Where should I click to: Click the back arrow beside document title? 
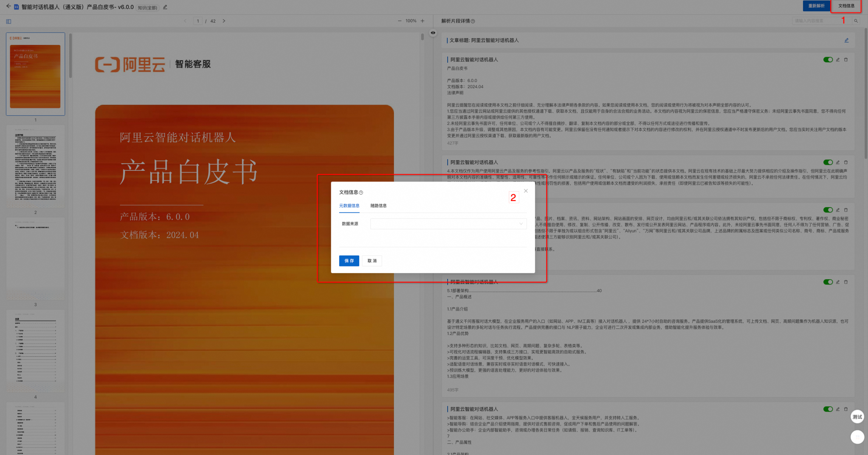point(8,6)
